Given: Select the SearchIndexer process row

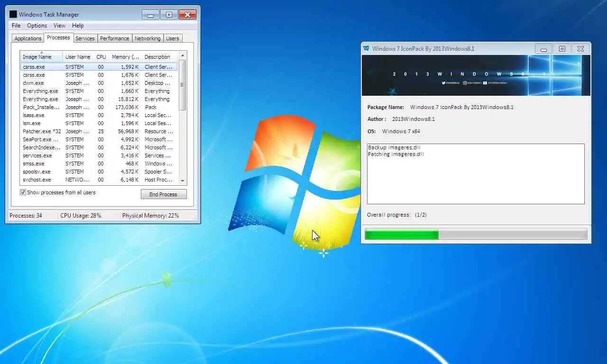Looking at the screenshot, I should 99,147.
